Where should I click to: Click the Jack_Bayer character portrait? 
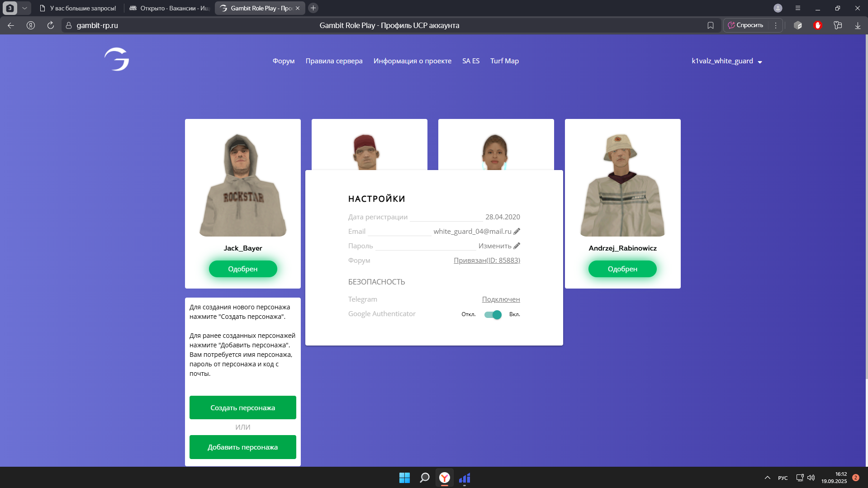pos(243,185)
